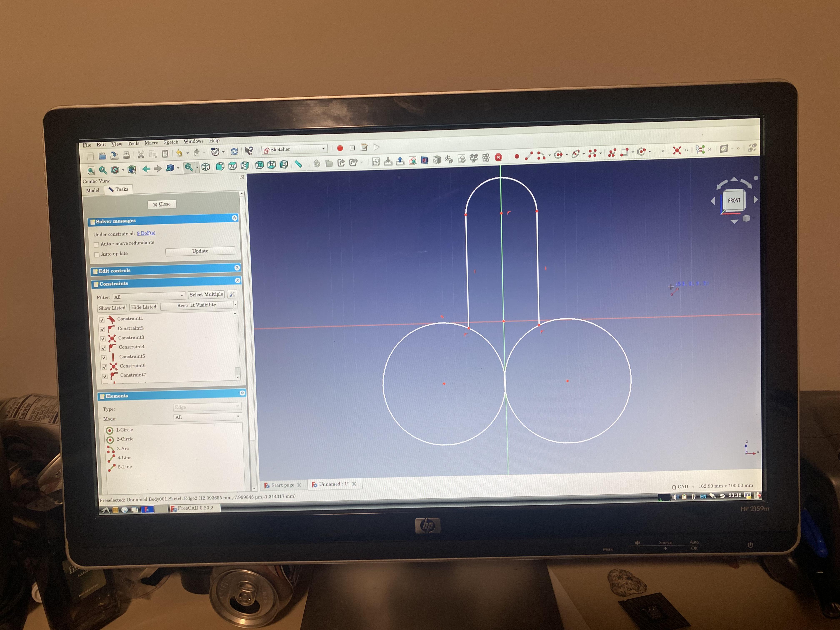The image size is (840, 630).
Task: Click the FRONT face of navigation cube
Action: point(734,200)
